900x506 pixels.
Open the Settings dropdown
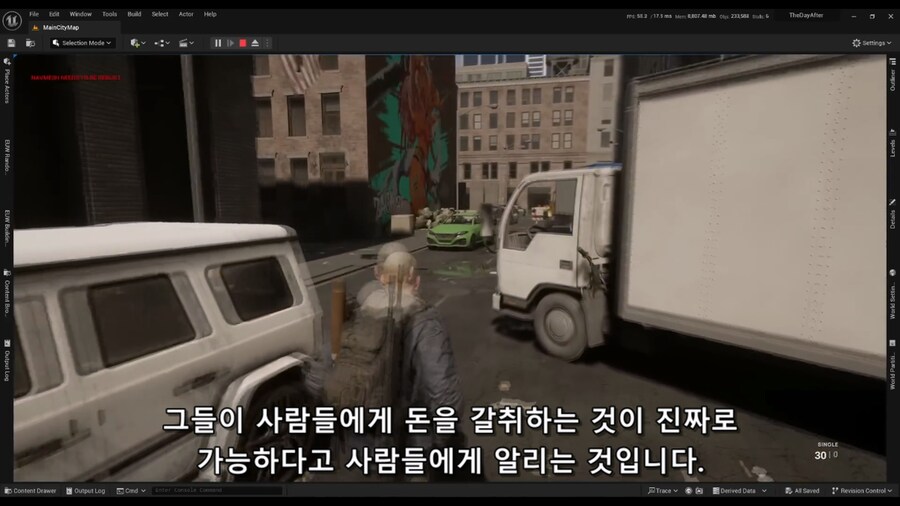pos(871,43)
